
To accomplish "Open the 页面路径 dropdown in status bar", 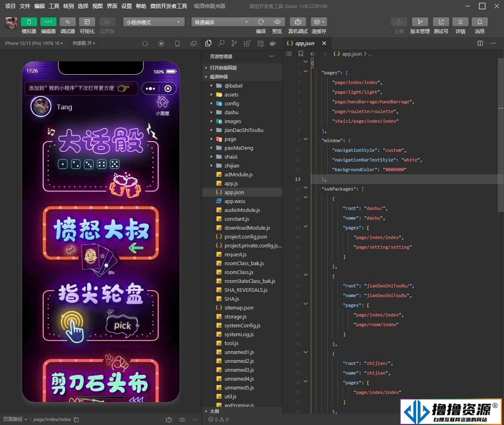I will (15, 419).
